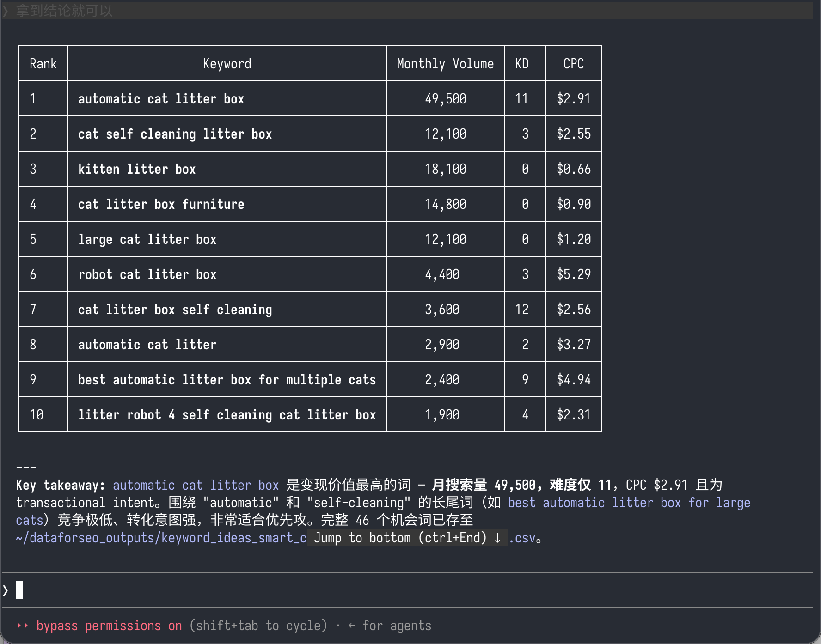This screenshot has width=821, height=644.
Task: Open the dataforseo_outputs csv file path link
Action: click(x=161, y=538)
